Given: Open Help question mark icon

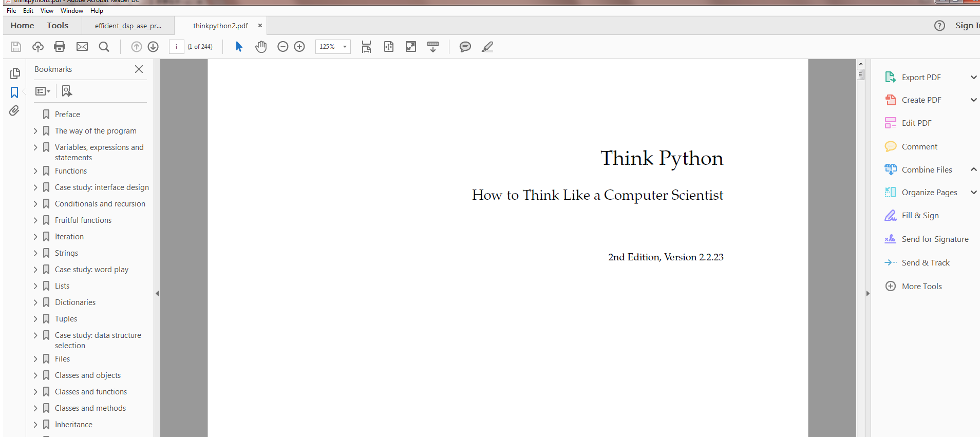Looking at the screenshot, I should coord(939,26).
